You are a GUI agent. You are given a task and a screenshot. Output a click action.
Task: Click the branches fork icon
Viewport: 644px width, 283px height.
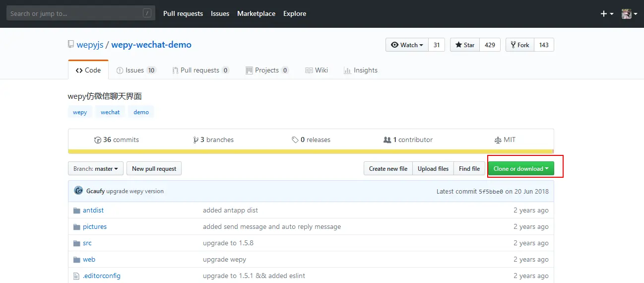pyautogui.click(x=196, y=140)
